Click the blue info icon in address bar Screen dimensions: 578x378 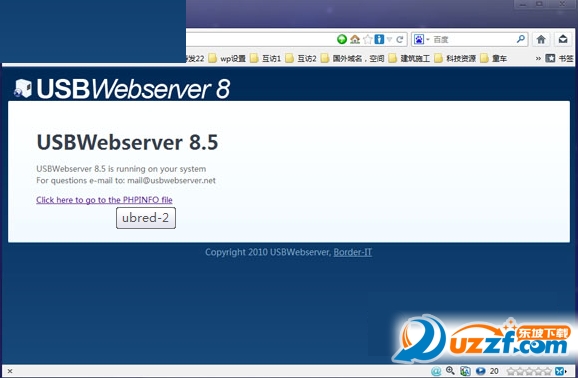click(x=379, y=39)
